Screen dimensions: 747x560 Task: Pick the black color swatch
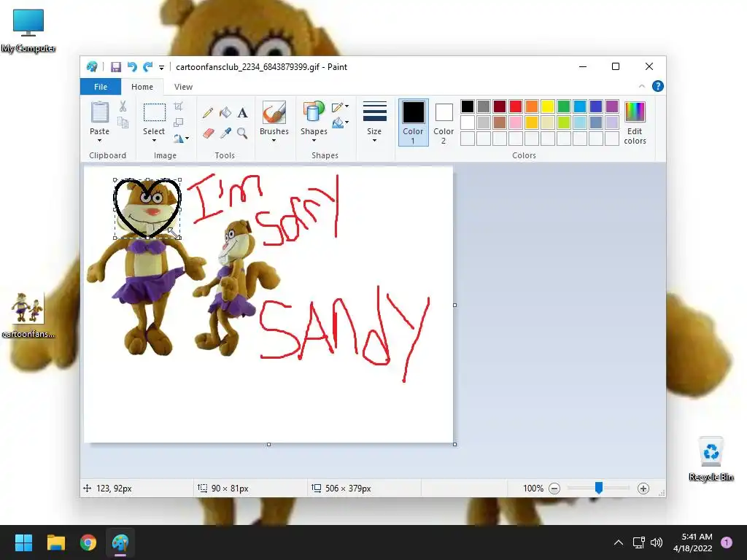pos(468,106)
